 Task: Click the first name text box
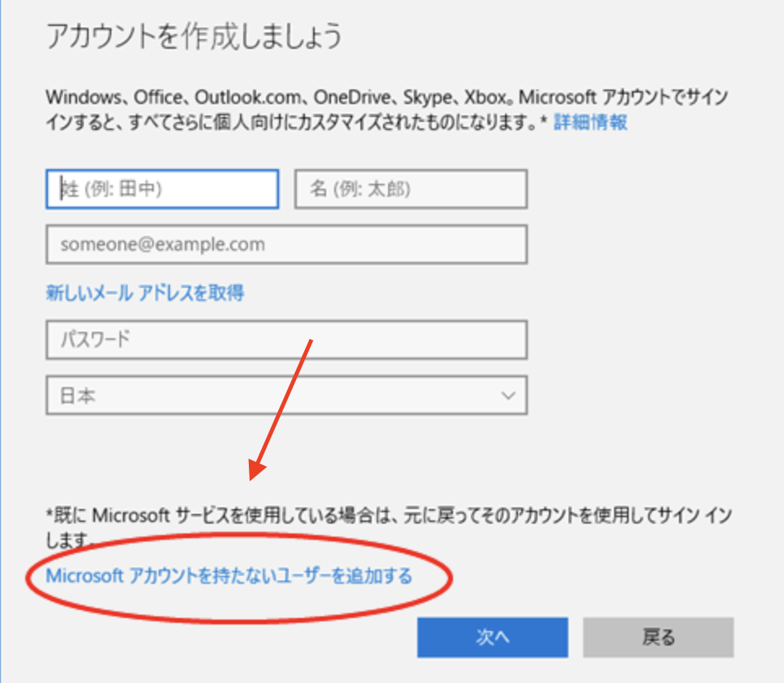pos(410,189)
